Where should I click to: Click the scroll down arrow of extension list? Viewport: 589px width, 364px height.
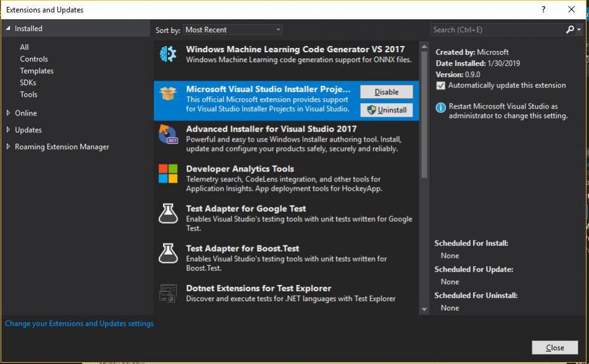[x=424, y=309]
